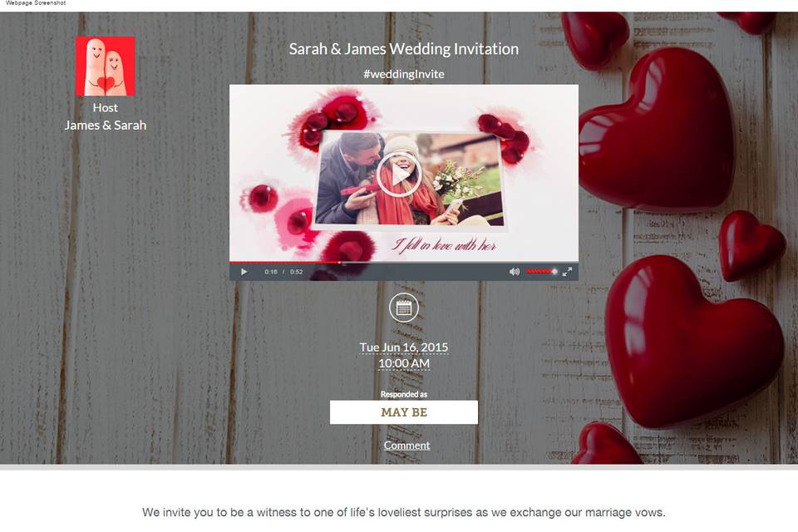Screen dimensions: 798x532
Task: Click the "I fell in love with her" caption
Action: 443,245
